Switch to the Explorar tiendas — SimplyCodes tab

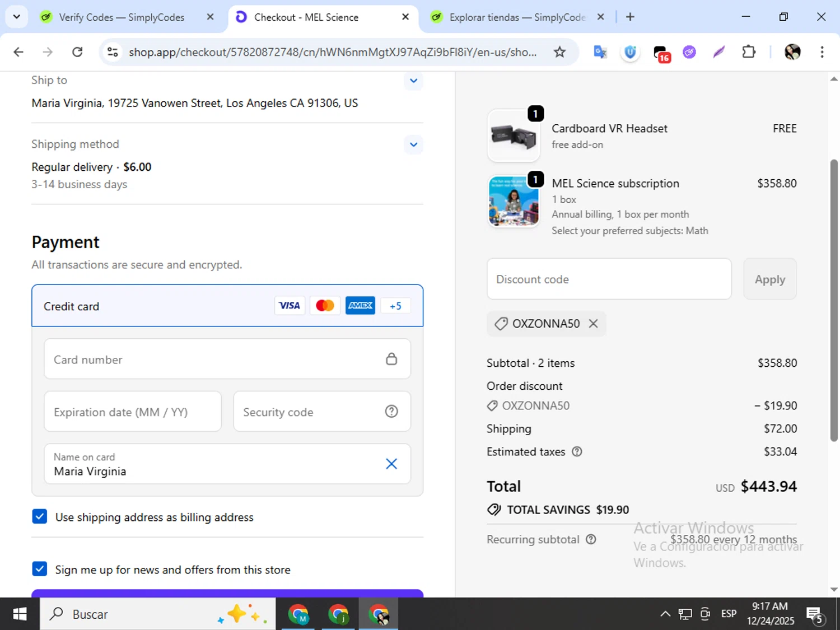point(517,17)
